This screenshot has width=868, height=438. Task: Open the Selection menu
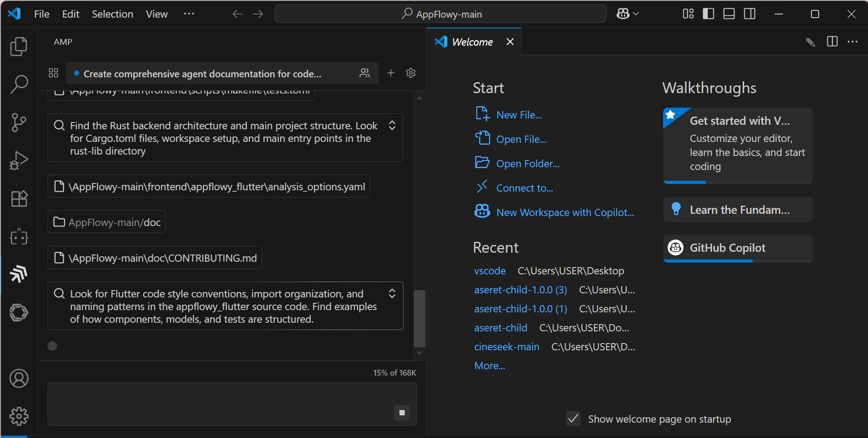pyautogui.click(x=112, y=14)
